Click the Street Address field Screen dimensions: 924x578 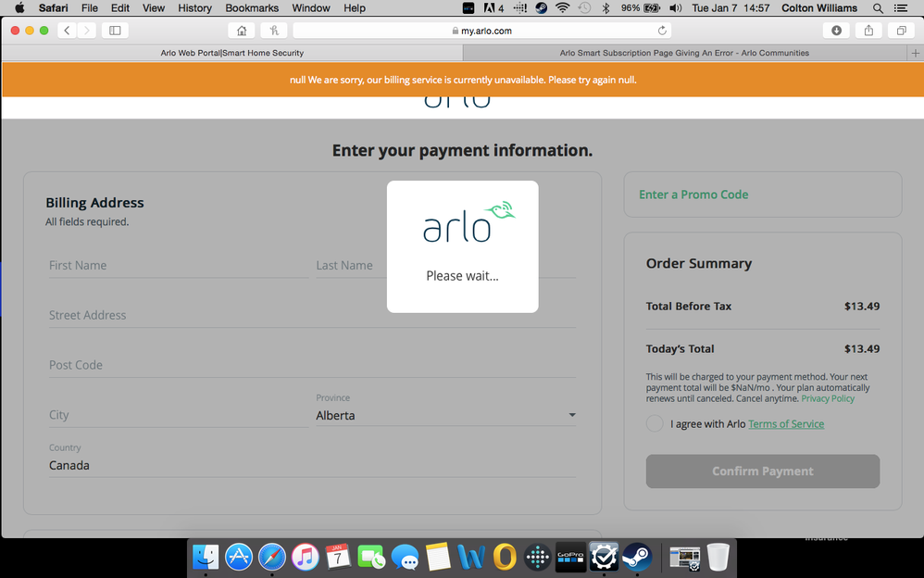click(312, 316)
